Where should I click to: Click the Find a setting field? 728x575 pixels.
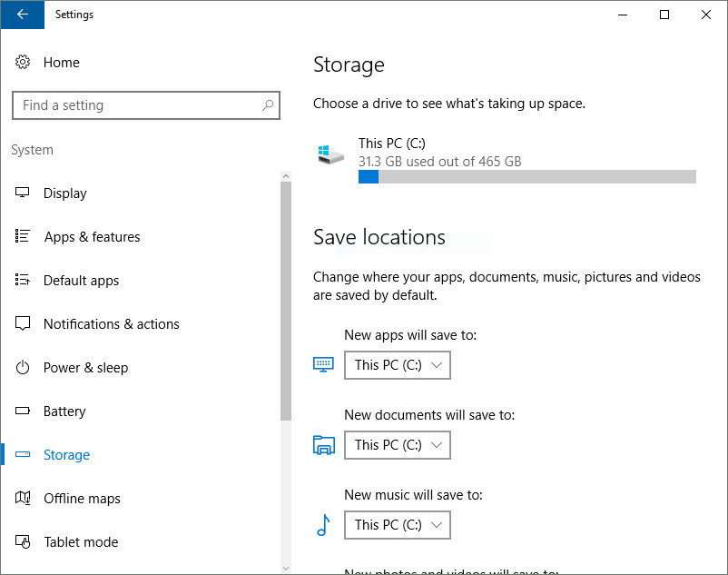tap(146, 105)
